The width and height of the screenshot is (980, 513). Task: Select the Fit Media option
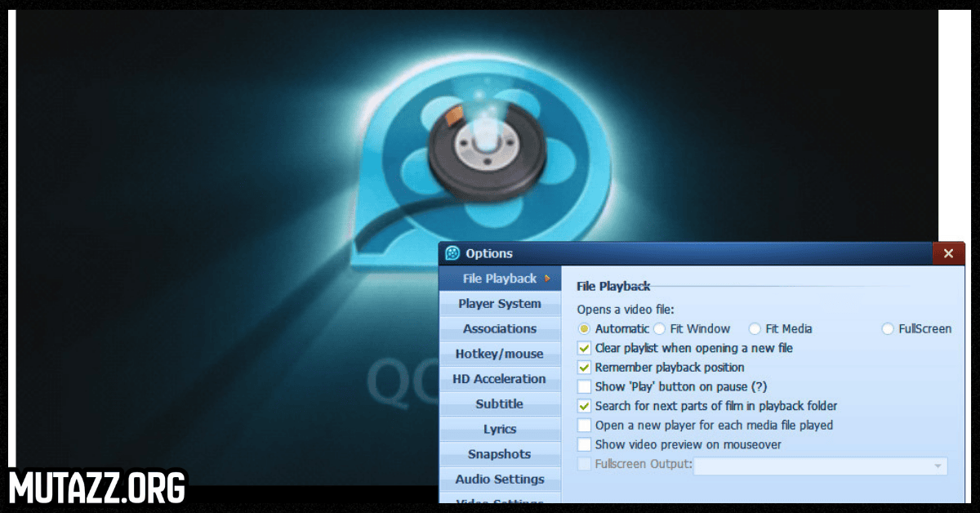(x=754, y=328)
